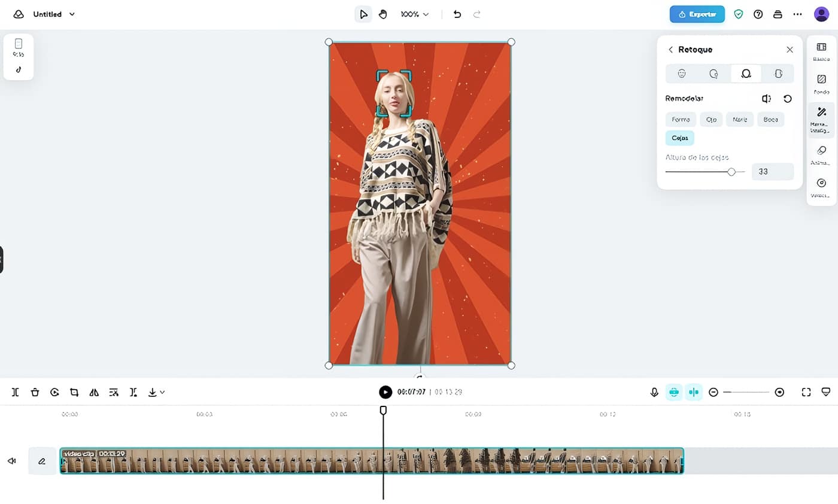838x504 pixels.
Task: Expand the Untitled project name dropdown
Action: [x=72, y=14]
